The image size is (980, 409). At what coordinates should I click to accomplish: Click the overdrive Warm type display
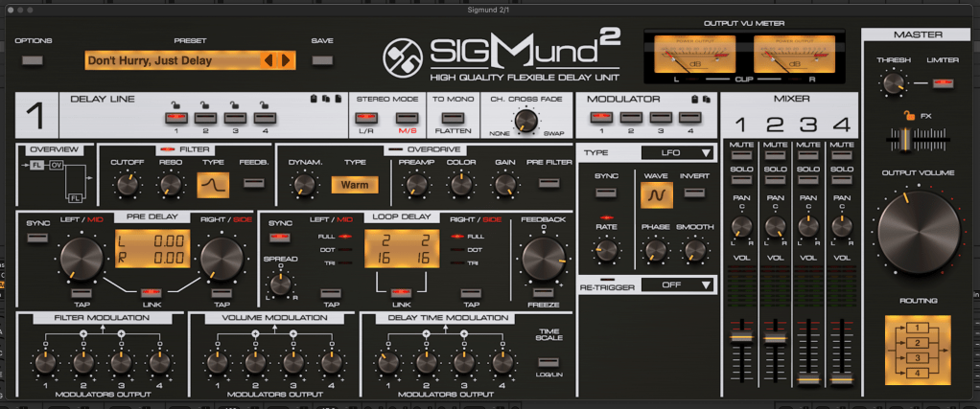pos(353,184)
